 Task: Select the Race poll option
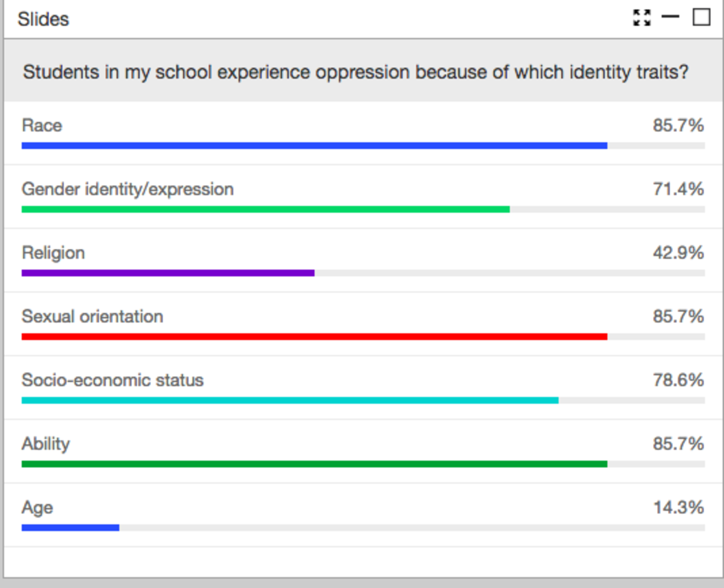pyautogui.click(x=42, y=125)
